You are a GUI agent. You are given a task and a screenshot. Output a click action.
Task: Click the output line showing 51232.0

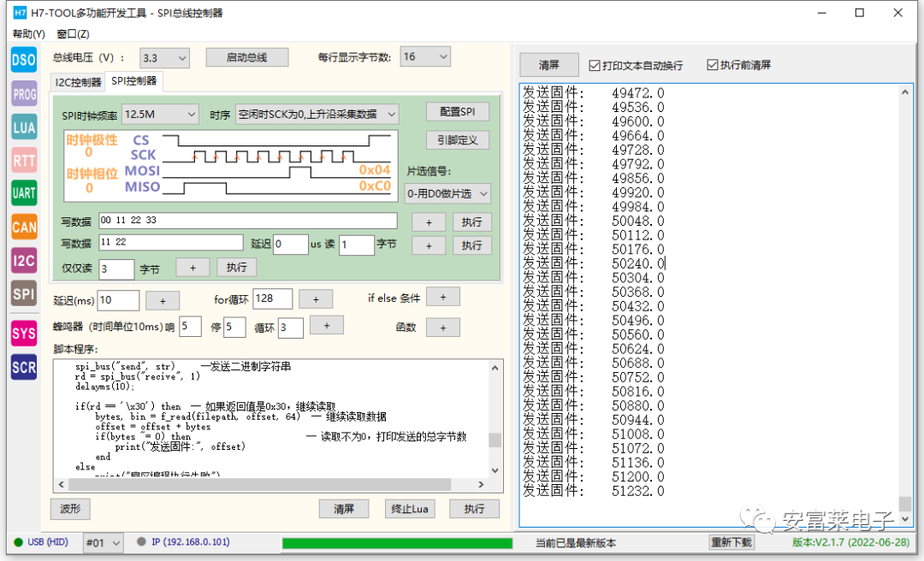[594, 491]
